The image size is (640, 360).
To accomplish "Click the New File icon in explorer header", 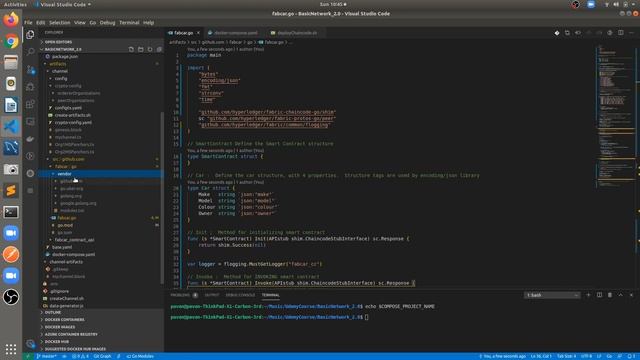I will point(131,49).
